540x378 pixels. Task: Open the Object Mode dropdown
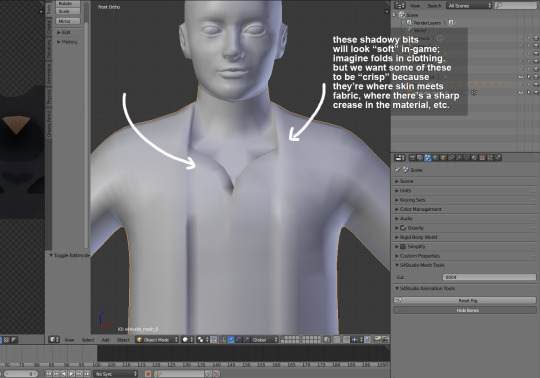(x=157, y=340)
